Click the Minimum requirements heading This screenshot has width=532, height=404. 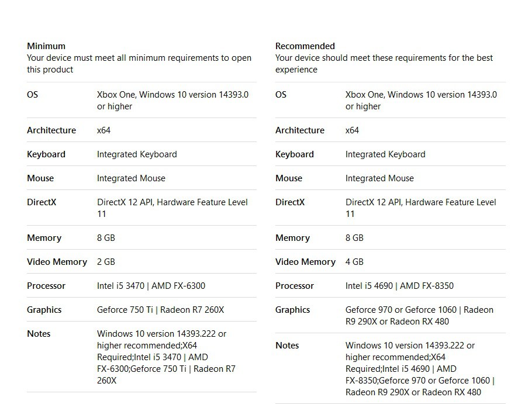[x=46, y=46]
